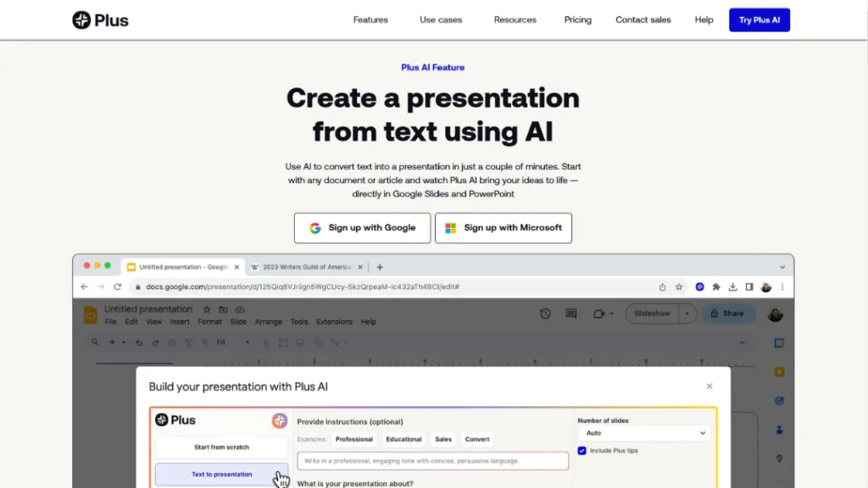The width and height of the screenshot is (868, 488).
Task: Click Help in site header
Action: (x=704, y=20)
